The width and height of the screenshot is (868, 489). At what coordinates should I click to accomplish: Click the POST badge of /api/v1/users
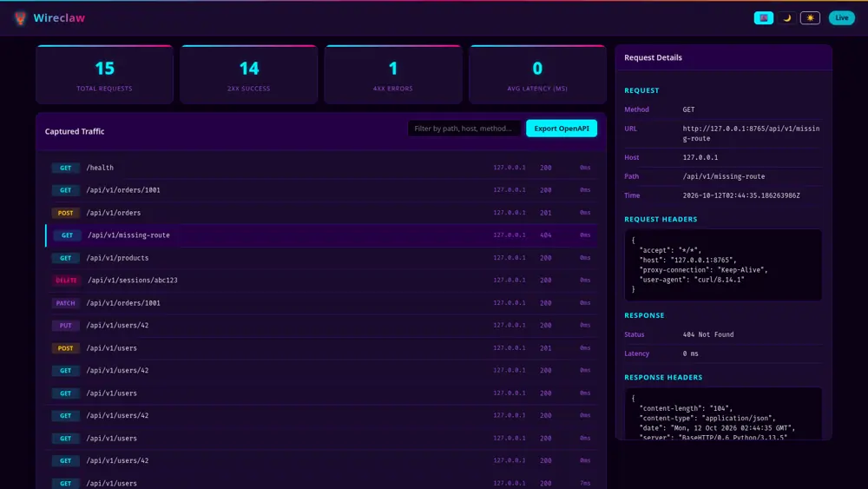tap(65, 348)
